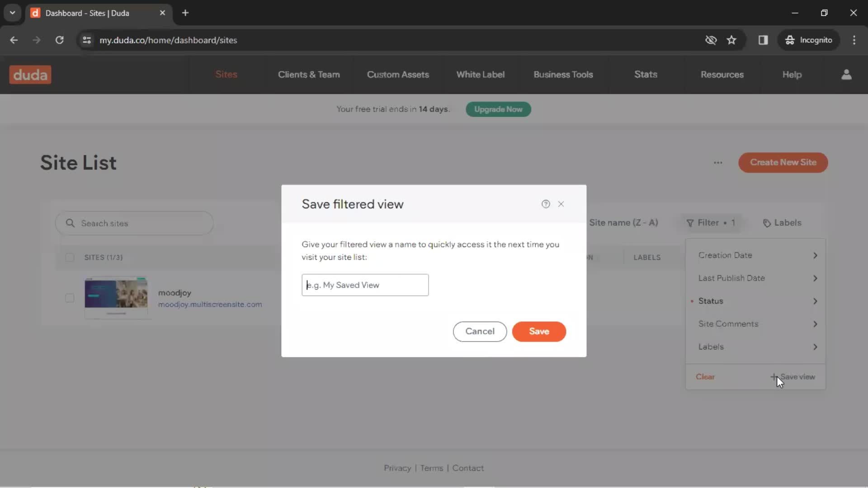868x488 pixels.
Task: Open the browser side panel icon
Action: [x=763, y=40]
